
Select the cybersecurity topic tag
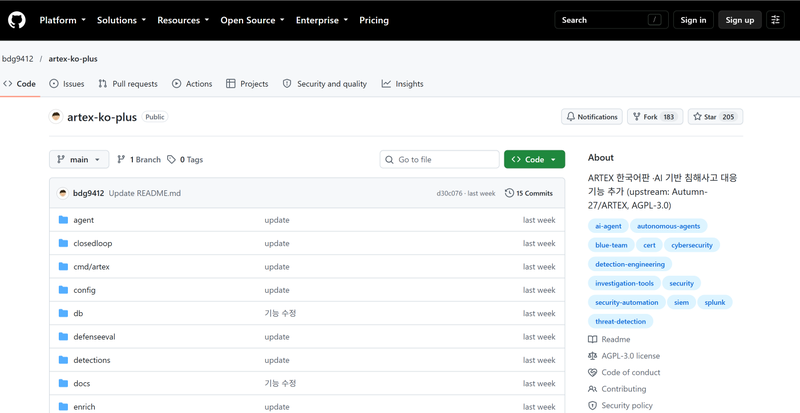(x=692, y=245)
